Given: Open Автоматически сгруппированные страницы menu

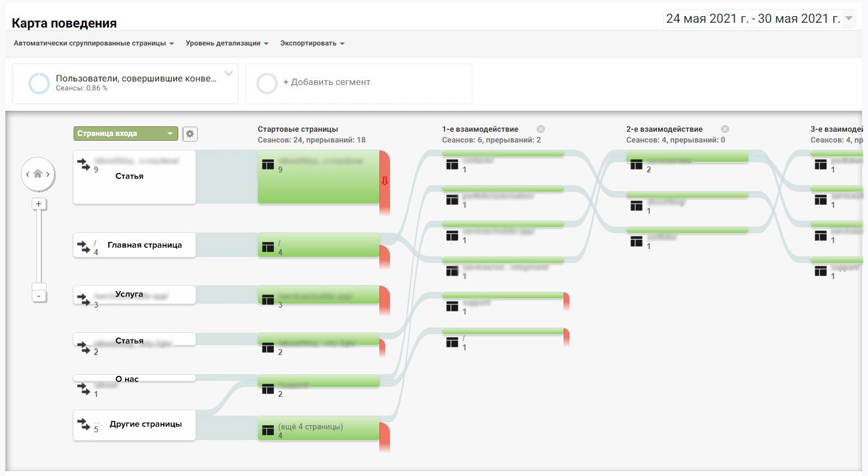Looking at the screenshot, I should (94, 44).
